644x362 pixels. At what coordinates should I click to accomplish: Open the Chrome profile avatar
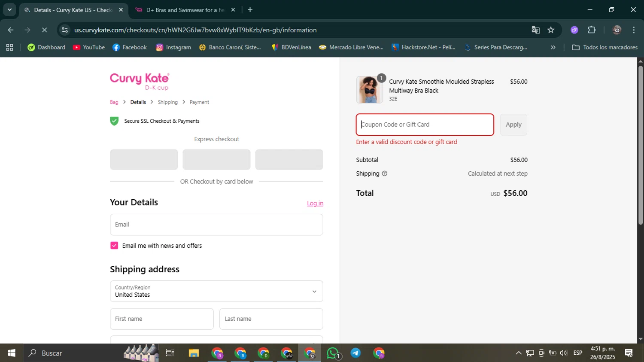(x=617, y=30)
